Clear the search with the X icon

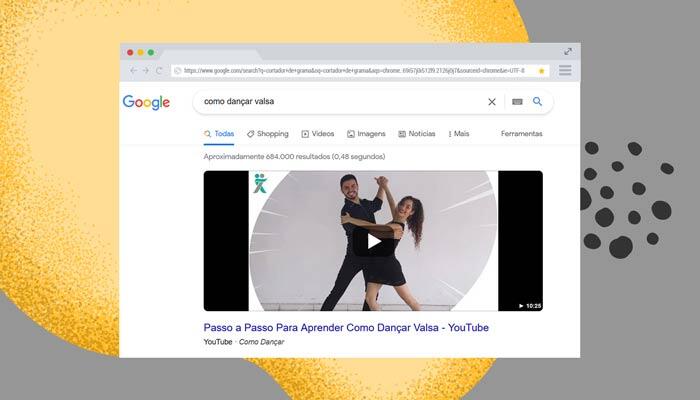point(492,102)
